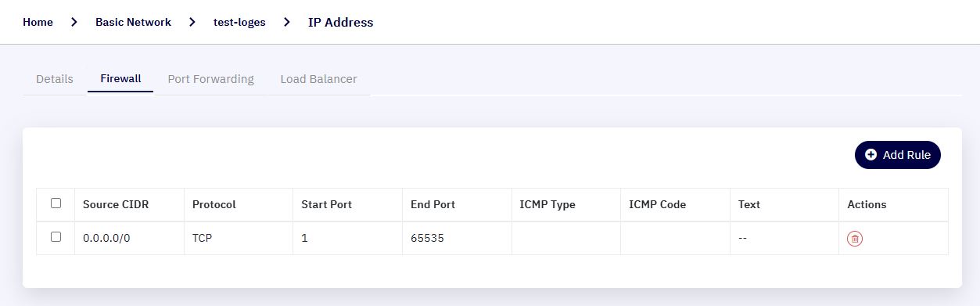Screen dimensions: 980x306
Task: Click chevron arrow after Home breadcrumb
Action: [74, 22]
